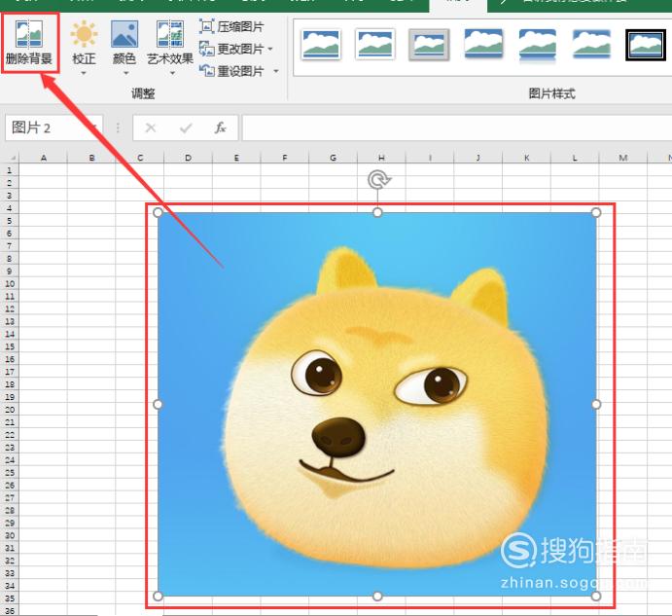Apply the first picture style thumbnail

point(321,44)
